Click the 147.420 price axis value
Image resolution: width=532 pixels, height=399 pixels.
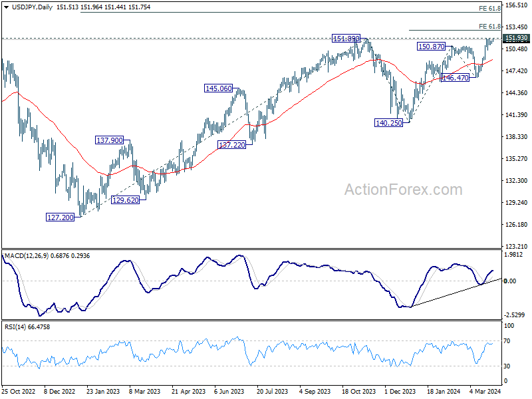click(517, 71)
